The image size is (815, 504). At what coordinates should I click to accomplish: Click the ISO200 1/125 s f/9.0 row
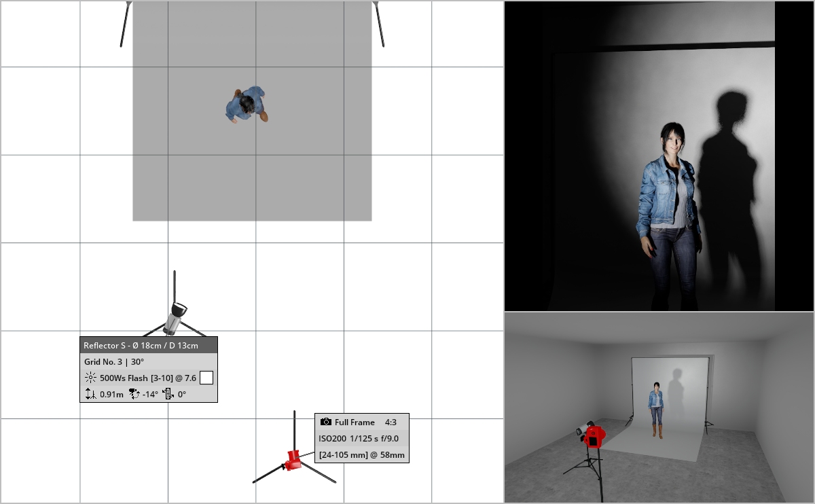359,439
